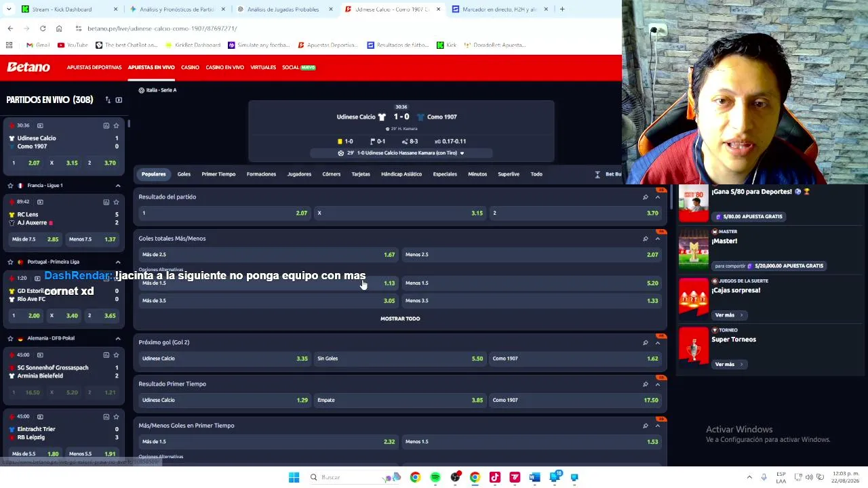Open a new browser tab

click(x=562, y=9)
